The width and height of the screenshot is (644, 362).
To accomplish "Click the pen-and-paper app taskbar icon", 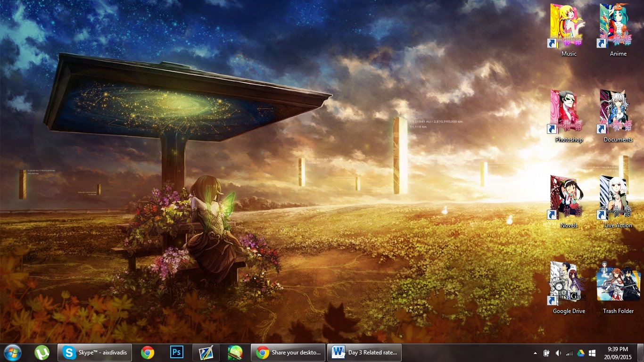I will (x=206, y=353).
